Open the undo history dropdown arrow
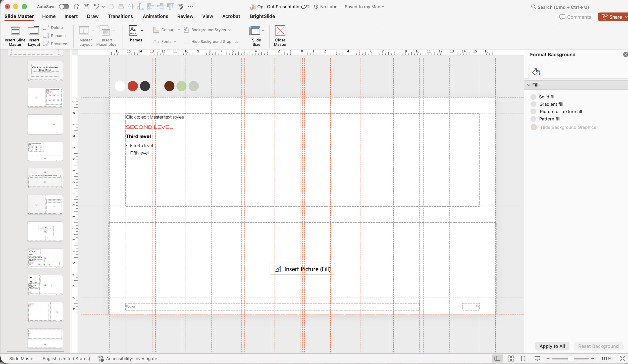Image resolution: width=628 pixels, height=364 pixels. click(103, 7)
